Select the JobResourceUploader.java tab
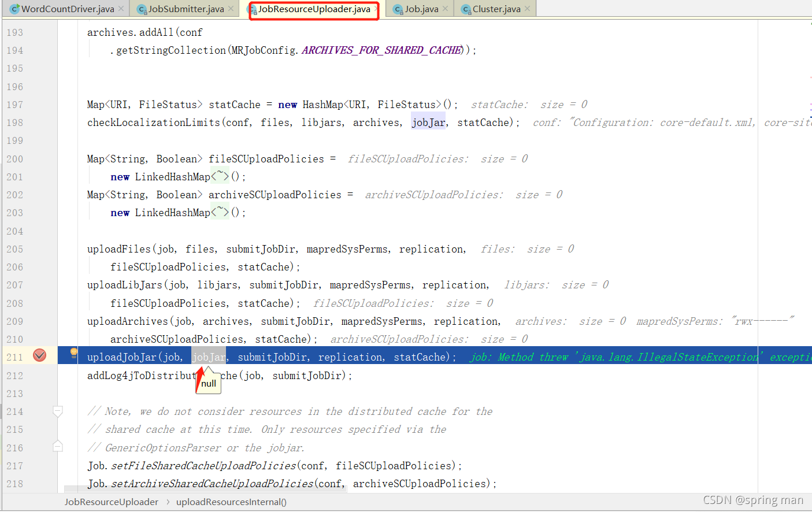This screenshot has width=812, height=512. 314,9
